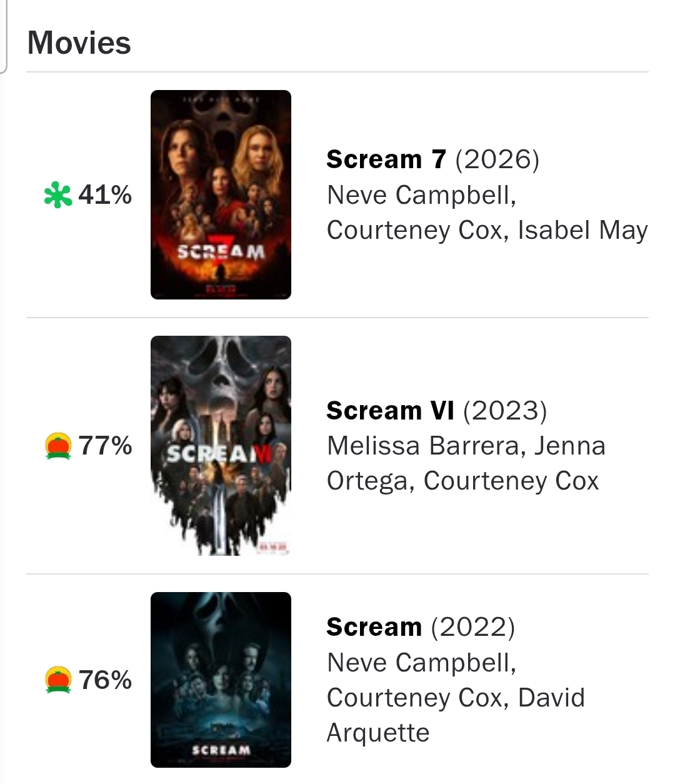Click the fresh tomato icon beside 76%
The height and width of the screenshot is (784, 675).
[x=58, y=680]
